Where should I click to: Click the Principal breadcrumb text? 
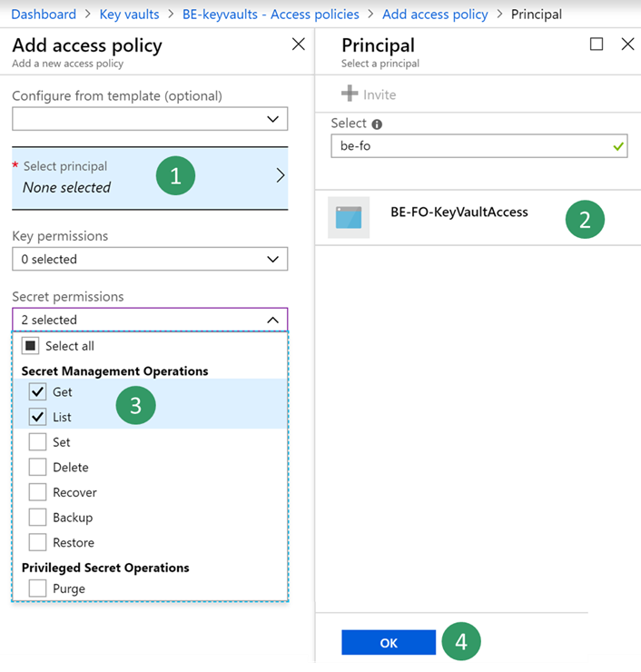click(x=536, y=15)
